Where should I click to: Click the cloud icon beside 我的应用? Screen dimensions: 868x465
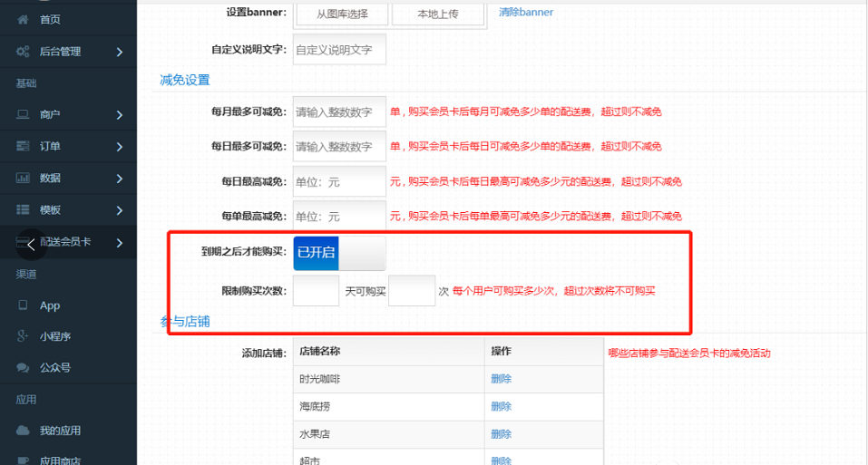point(23,431)
